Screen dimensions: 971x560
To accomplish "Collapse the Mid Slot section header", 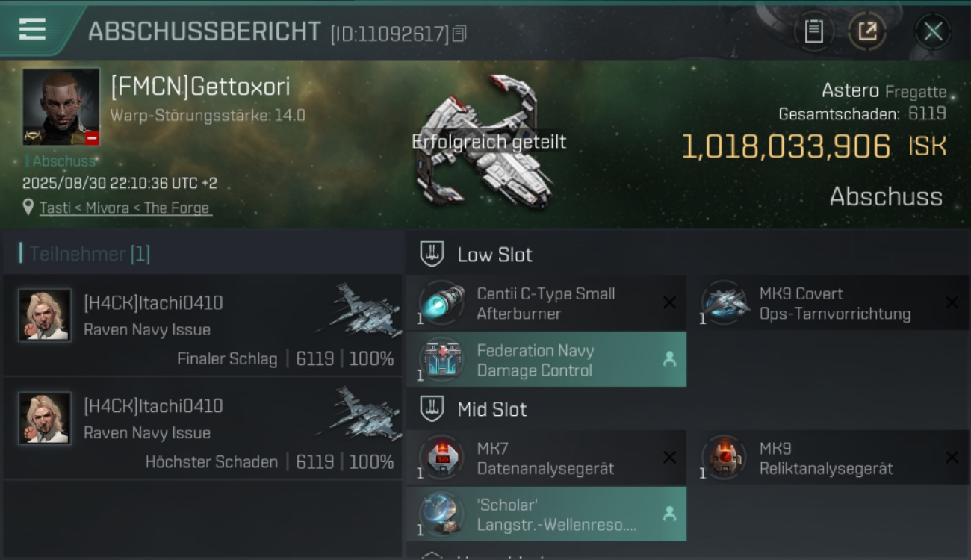I will (688, 409).
